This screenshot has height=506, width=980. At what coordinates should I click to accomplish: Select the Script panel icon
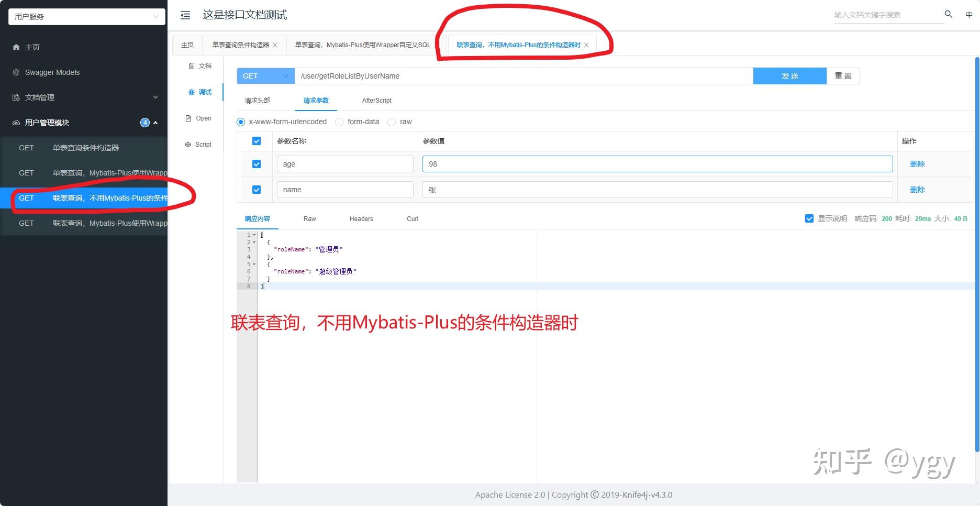click(188, 144)
